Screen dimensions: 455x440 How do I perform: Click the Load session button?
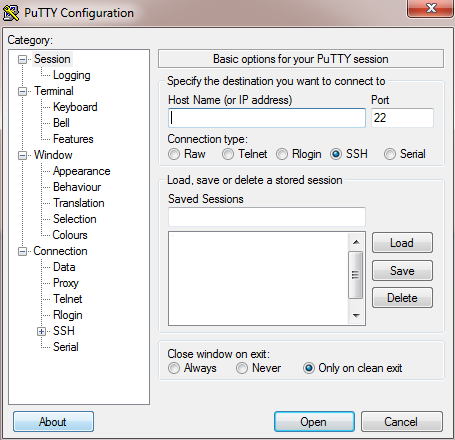click(x=402, y=243)
